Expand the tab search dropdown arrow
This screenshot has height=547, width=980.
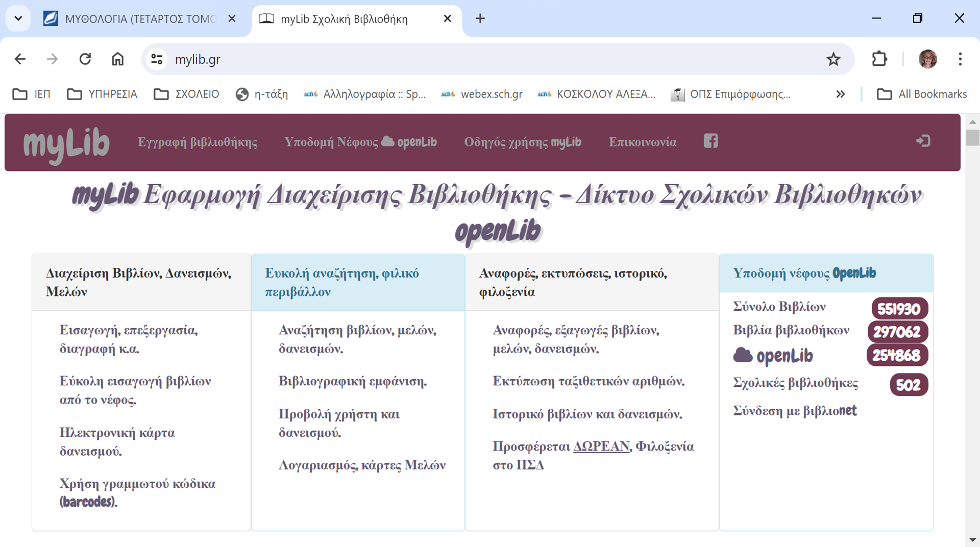tap(18, 19)
